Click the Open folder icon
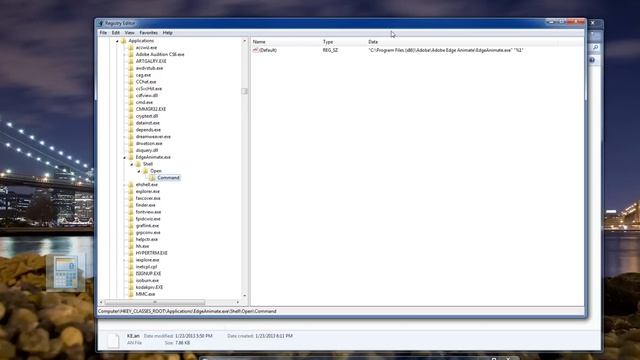Viewport: 640px width, 360px height. point(145,171)
